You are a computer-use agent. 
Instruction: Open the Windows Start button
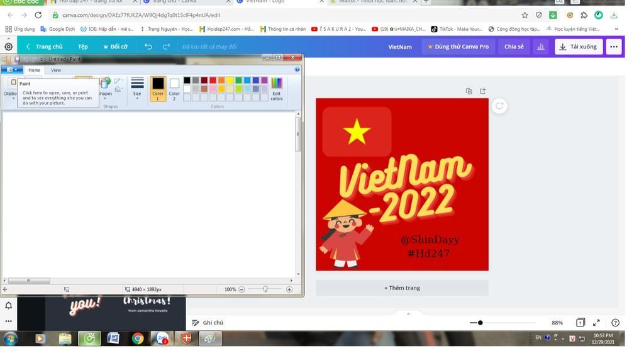pyautogui.click(x=10, y=338)
